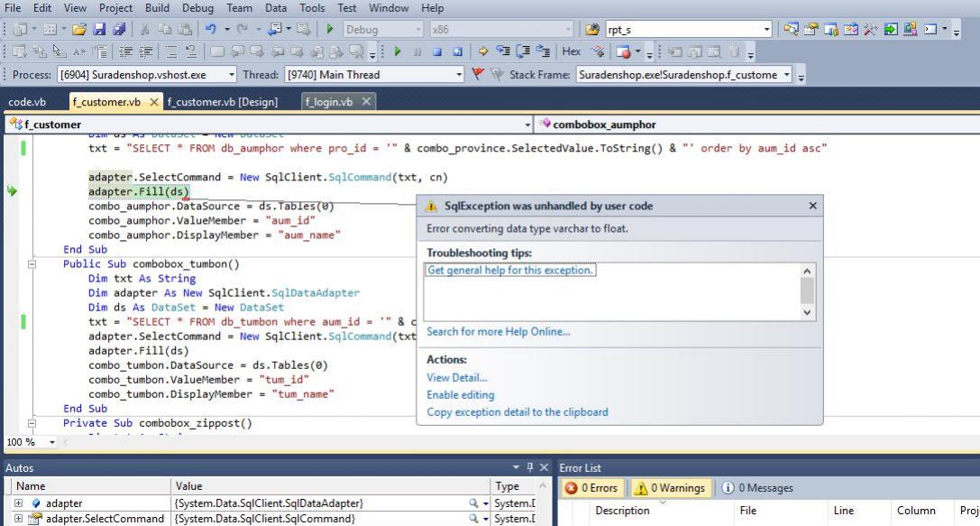
Task: Select Copy exception detail to the clipboard
Action: click(x=517, y=412)
